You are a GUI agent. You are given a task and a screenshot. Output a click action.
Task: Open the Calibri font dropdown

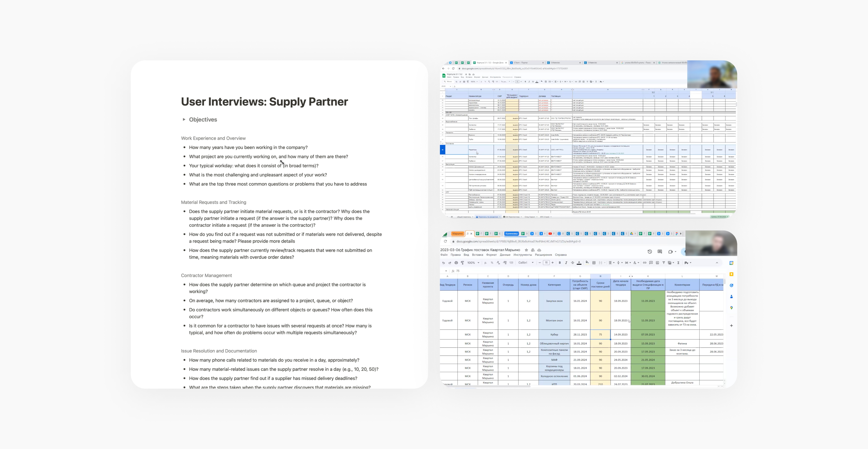coord(526,263)
